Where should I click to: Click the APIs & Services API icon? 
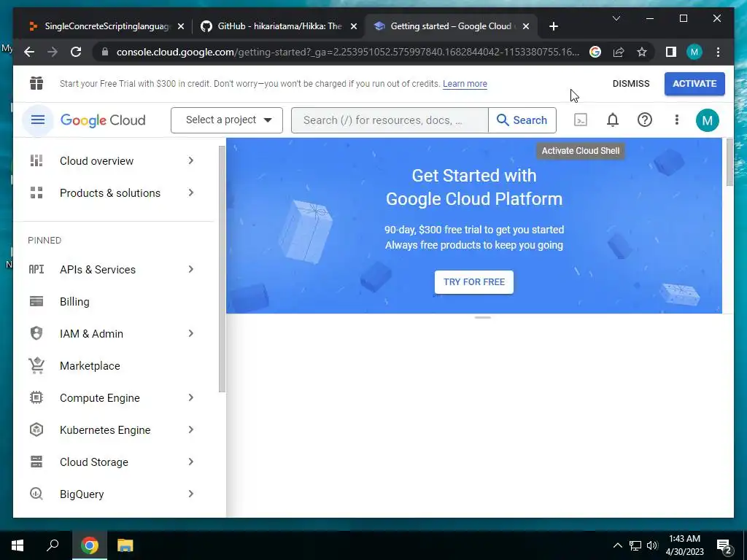(x=36, y=270)
